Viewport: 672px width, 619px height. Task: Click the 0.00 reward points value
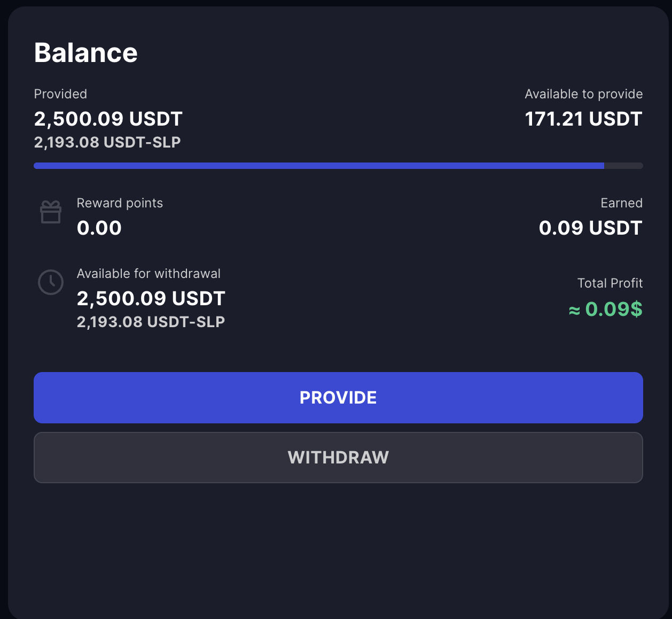point(99,228)
